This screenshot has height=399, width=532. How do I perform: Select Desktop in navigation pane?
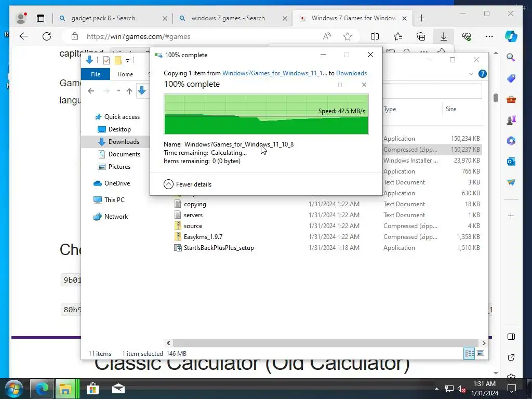(x=115, y=129)
